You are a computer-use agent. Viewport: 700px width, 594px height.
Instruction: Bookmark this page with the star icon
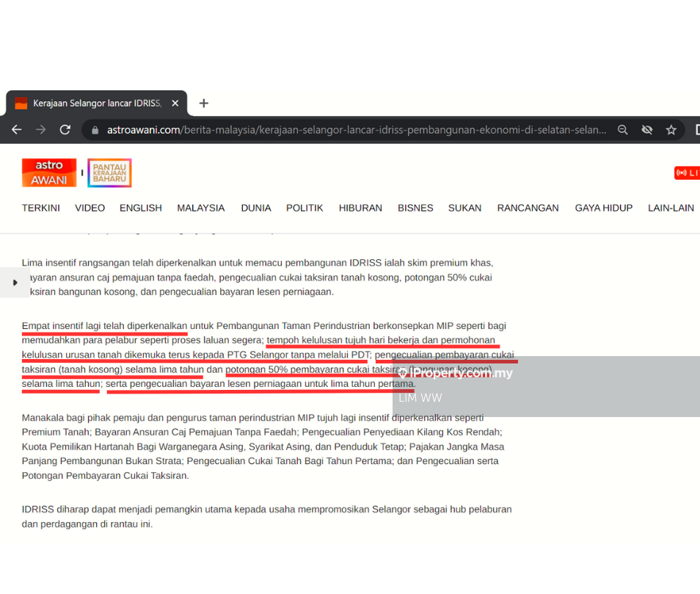671,130
